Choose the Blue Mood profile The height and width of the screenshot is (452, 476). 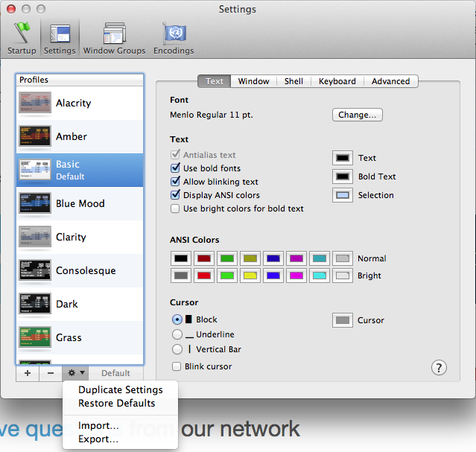pyautogui.click(x=80, y=203)
